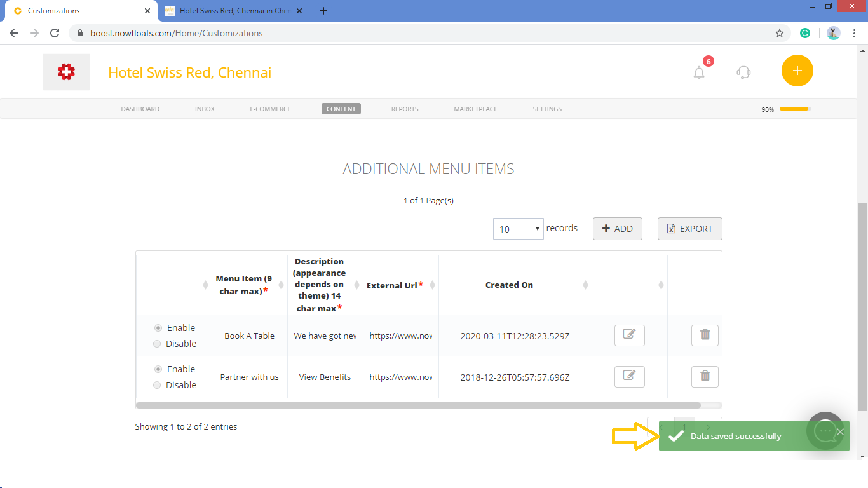Sort by Description column arrows
Screen dimensions: 868x488
pos(356,285)
